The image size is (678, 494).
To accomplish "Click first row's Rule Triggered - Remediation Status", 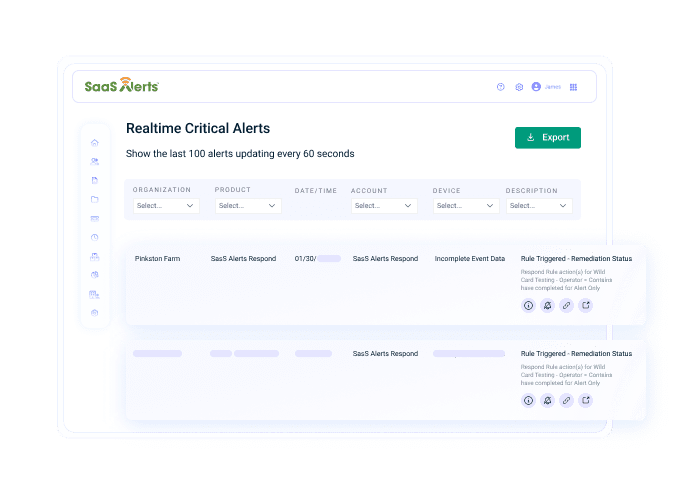I will click(x=576, y=259).
